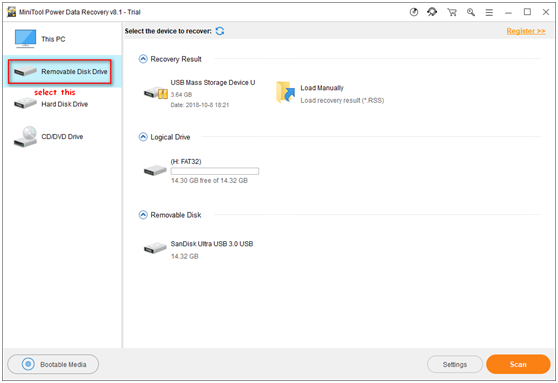Click 'Load recovery result (*.RSS)' text
The height and width of the screenshot is (383, 558).
(342, 100)
